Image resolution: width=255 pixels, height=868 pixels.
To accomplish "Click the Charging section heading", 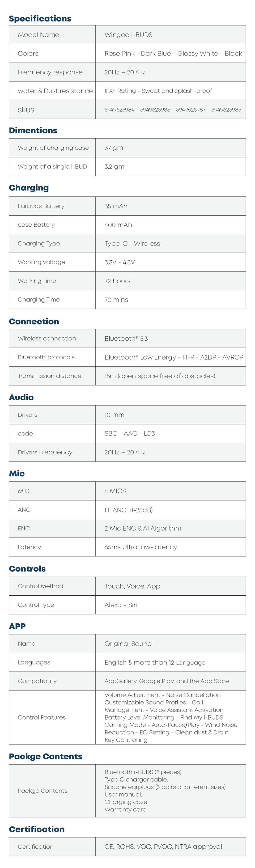I will click(29, 188).
